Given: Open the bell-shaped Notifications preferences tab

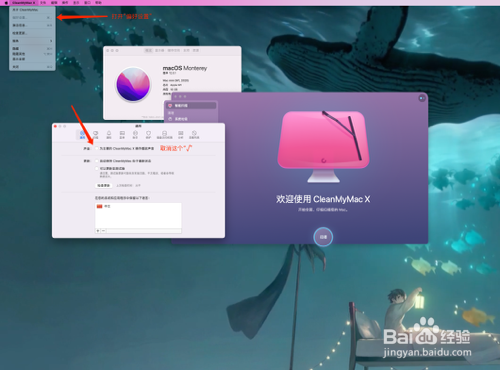Looking at the screenshot, I should point(109,134).
